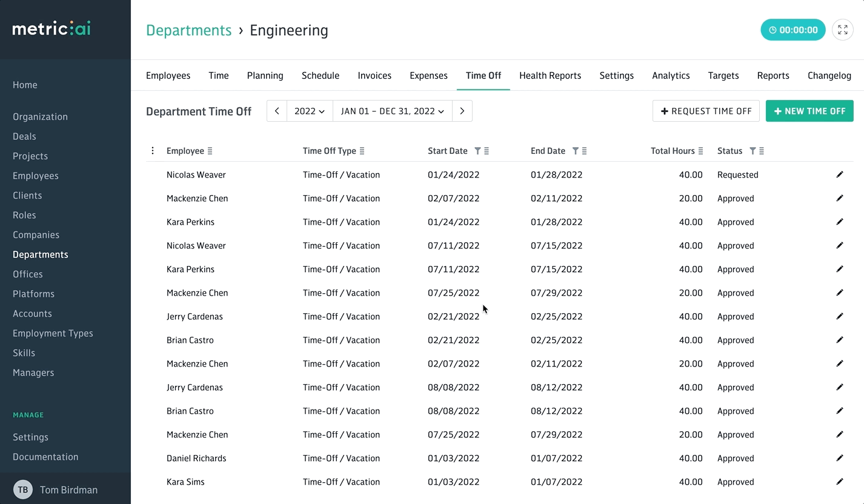The width and height of the screenshot is (864, 504).
Task: Edit Jerry Cardenas' 02/21/2022 time off via the pencil icon
Action: (x=840, y=316)
